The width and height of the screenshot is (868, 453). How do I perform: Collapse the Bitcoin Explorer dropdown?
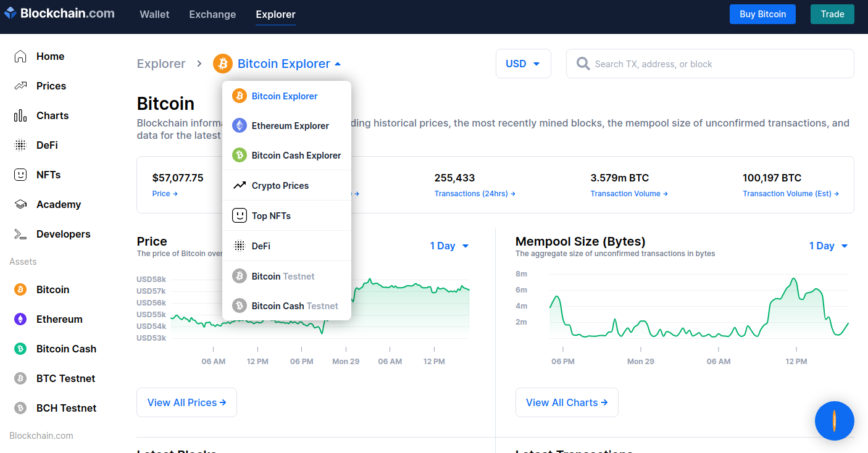point(277,64)
